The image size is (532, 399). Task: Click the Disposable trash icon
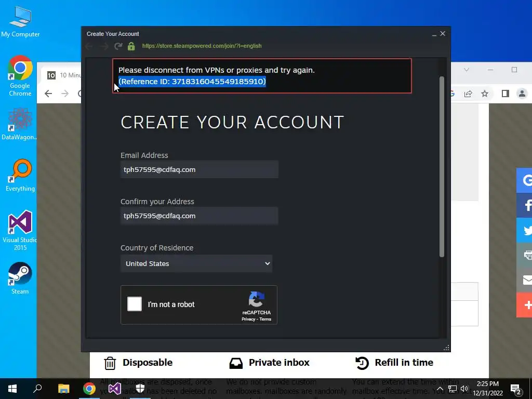coord(110,363)
